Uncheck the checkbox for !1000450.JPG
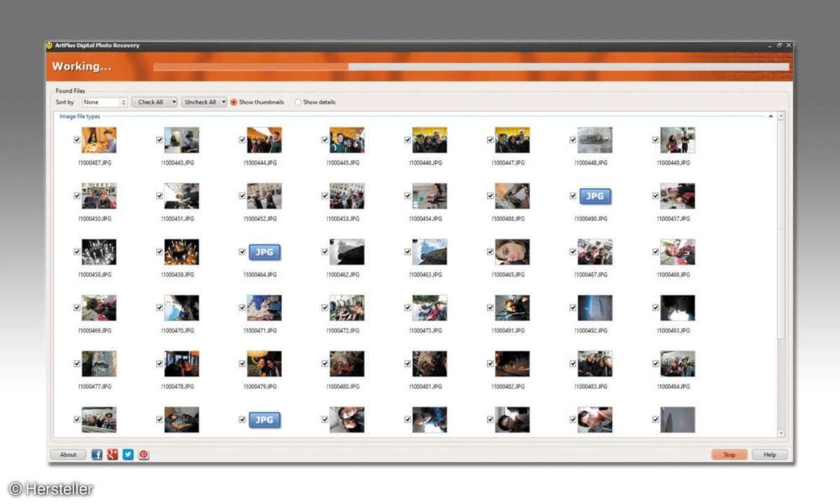 [x=77, y=196]
